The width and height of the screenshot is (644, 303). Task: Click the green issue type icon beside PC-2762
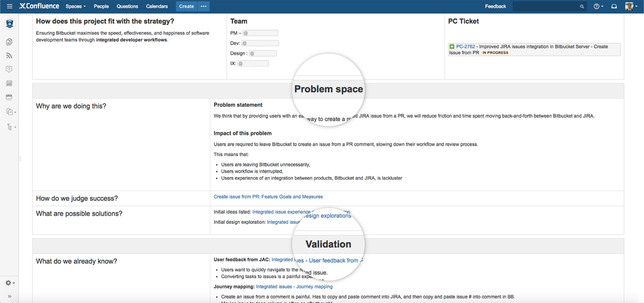pos(452,47)
